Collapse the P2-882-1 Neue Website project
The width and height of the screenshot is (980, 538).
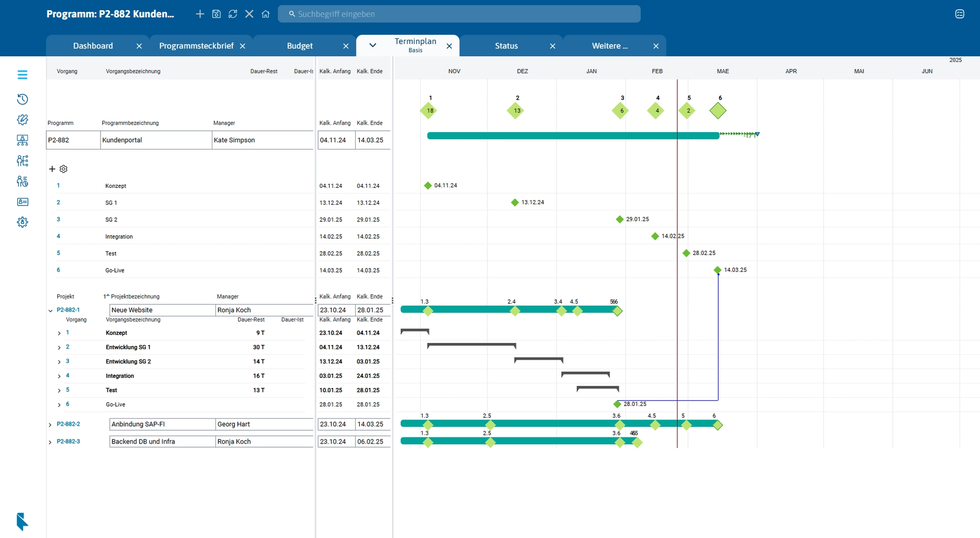pos(50,310)
